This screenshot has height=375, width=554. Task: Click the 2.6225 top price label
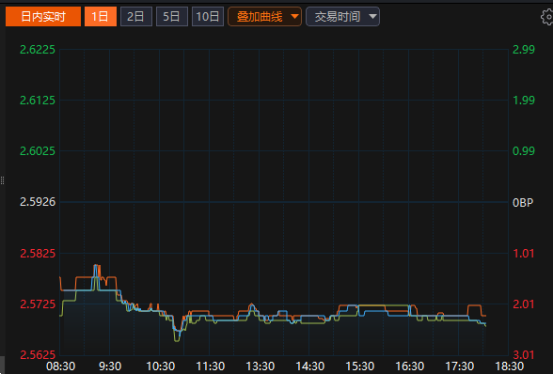click(x=37, y=49)
